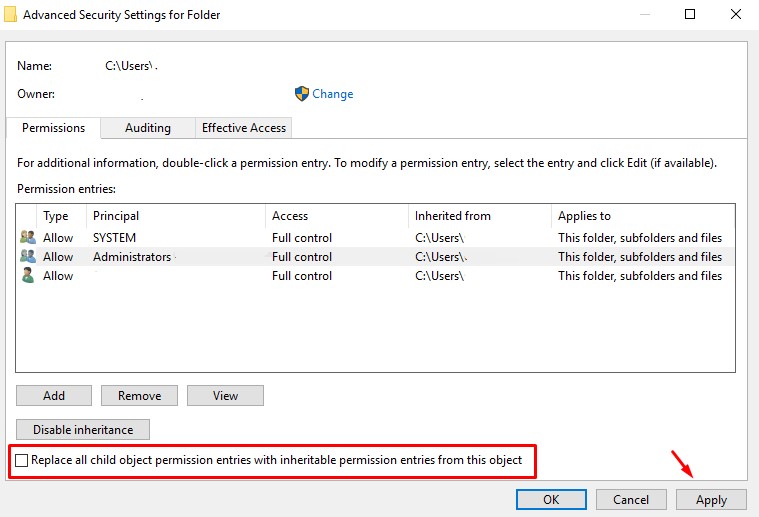The height and width of the screenshot is (517, 759).
Task: Click the third entry's single user icon
Action: coord(27,276)
